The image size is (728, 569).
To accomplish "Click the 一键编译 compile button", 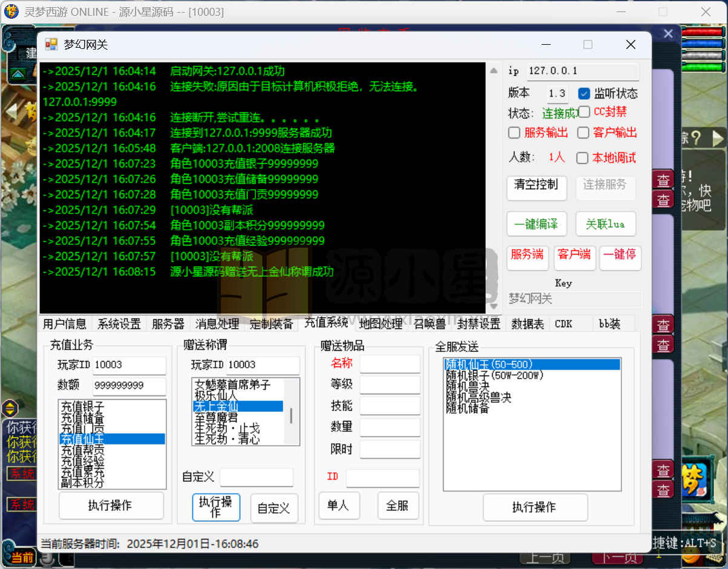I will coord(536,224).
